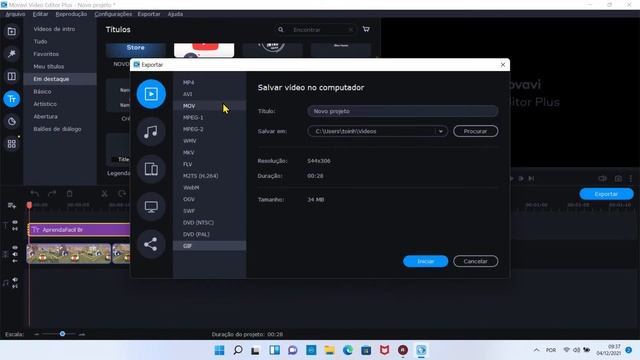Select the save for TV export icon
The height and width of the screenshot is (360, 640).
151,207
